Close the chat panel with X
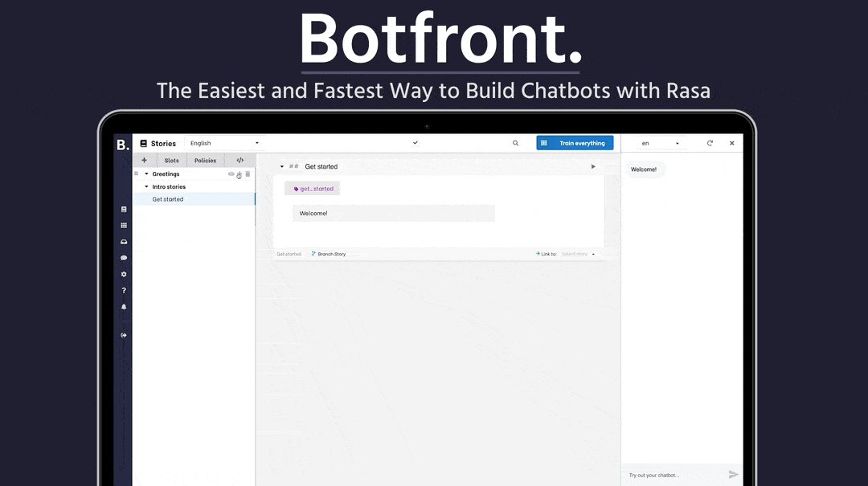Viewport: 868px width, 486px height. pyautogui.click(x=732, y=143)
